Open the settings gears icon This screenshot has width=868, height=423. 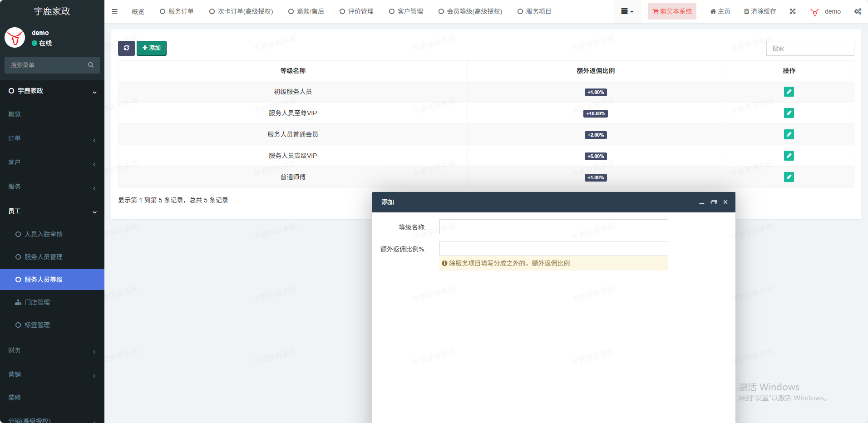tap(858, 11)
